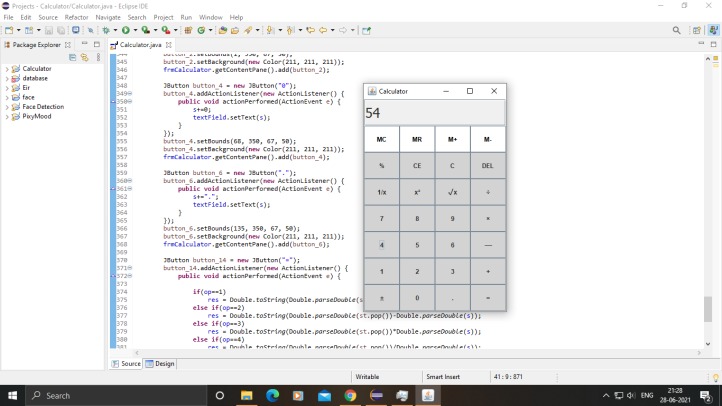Go to Next Annotation icon
Viewport: 722px width, 406px height.
[x=270, y=30]
